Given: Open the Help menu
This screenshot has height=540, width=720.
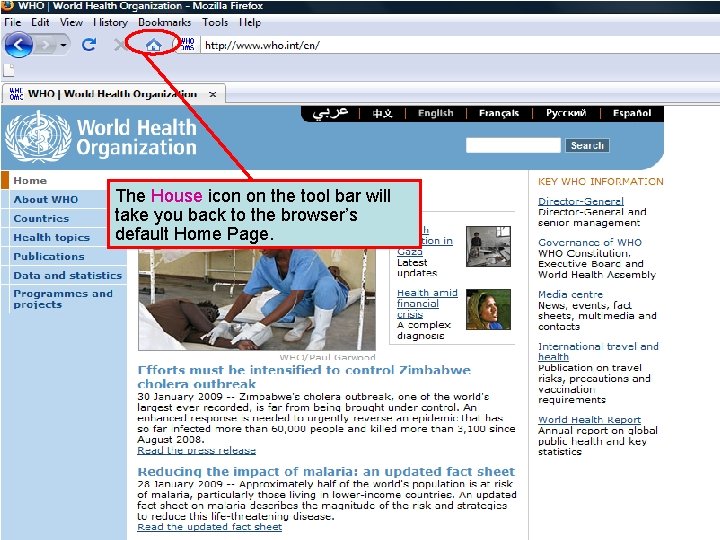Looking at the screenshot, I should pos(250,22).
